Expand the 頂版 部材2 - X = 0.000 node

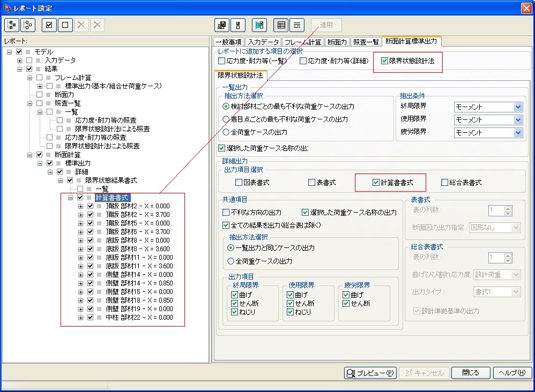pyautogui.click(x=81, y=206)
